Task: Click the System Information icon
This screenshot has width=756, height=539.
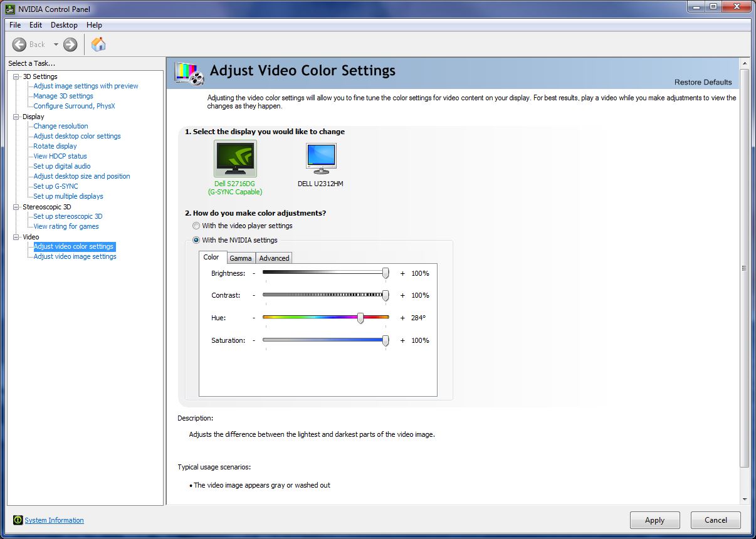Action: tap(18, 520)
